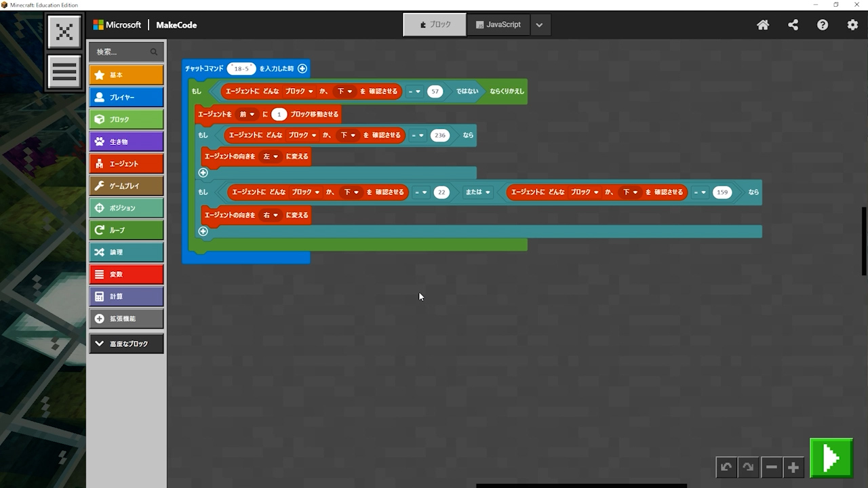
Task: Click the value 236 in the if block
Action: (x=440, y=136)
